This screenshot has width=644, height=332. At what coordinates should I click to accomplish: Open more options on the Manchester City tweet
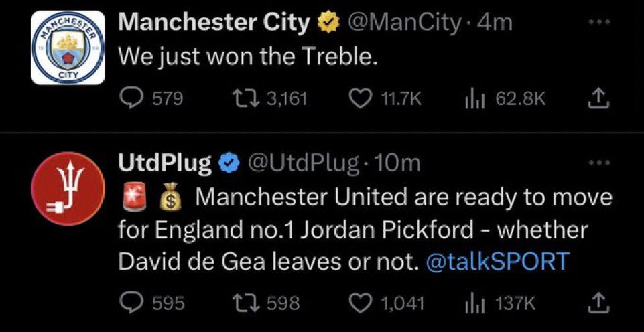[601, 23]
